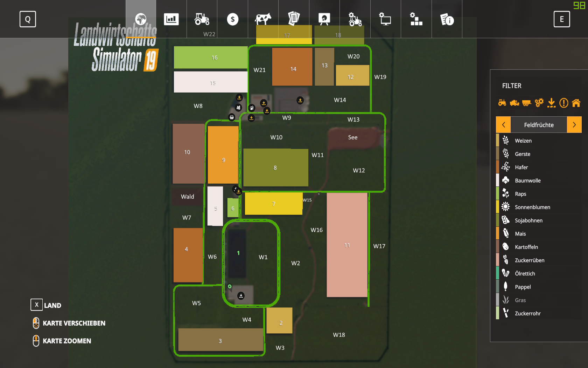Click the unloading point icon near W14
Image resolution: width=588 pixels, height=368 pixels.
click(300, 100)
